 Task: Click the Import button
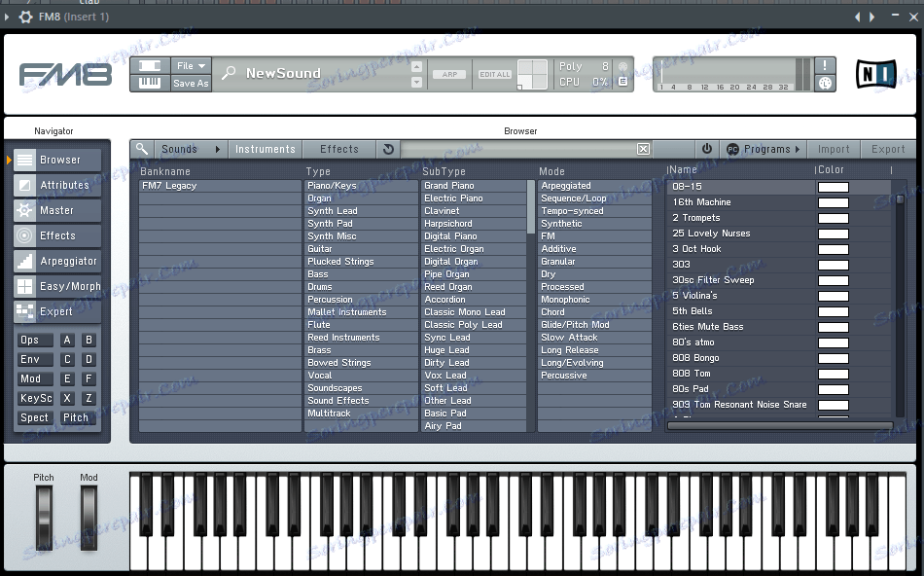pos(834,149)
